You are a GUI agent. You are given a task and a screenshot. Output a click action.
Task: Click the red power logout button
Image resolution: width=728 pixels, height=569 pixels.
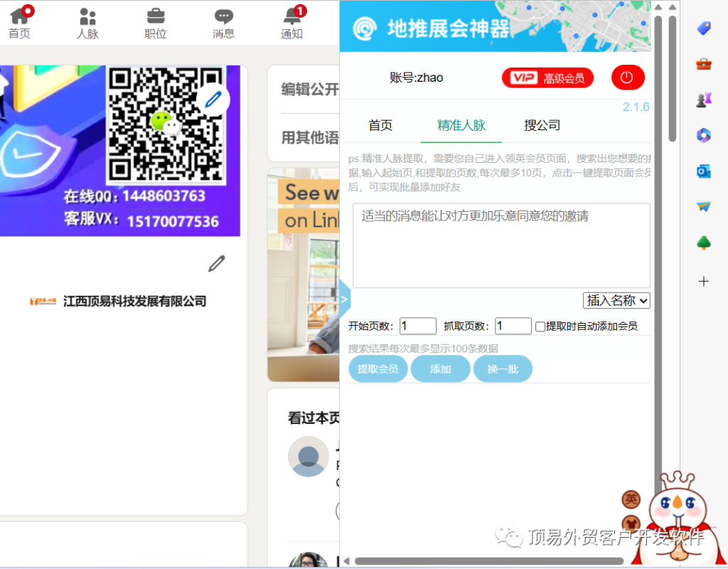(x=627, y=78)
